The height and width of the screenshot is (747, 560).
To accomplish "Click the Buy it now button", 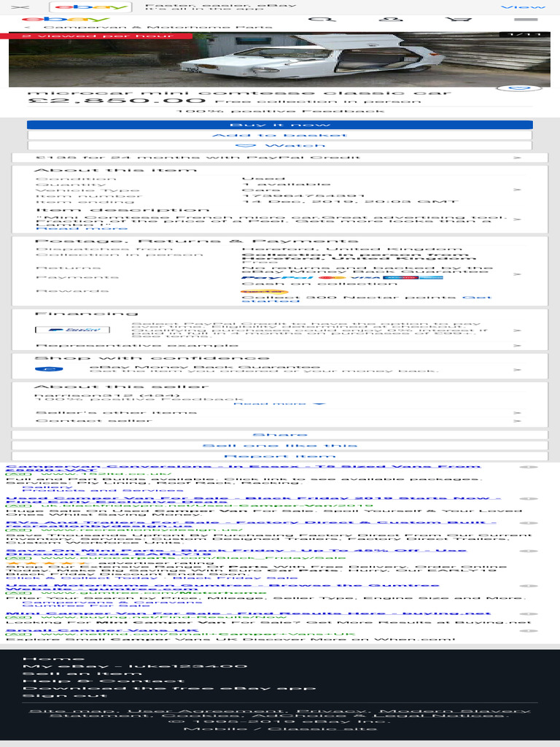I will [279, 125].
